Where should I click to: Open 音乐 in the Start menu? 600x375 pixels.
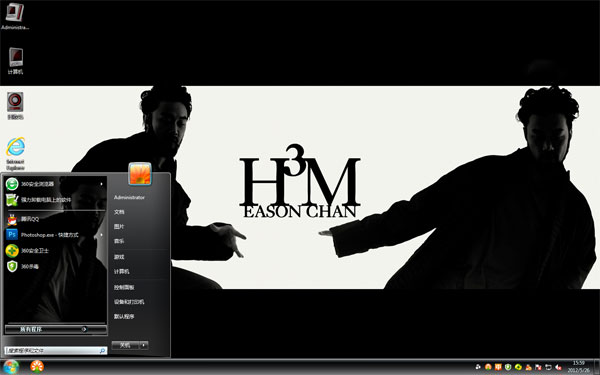(119, 241)
